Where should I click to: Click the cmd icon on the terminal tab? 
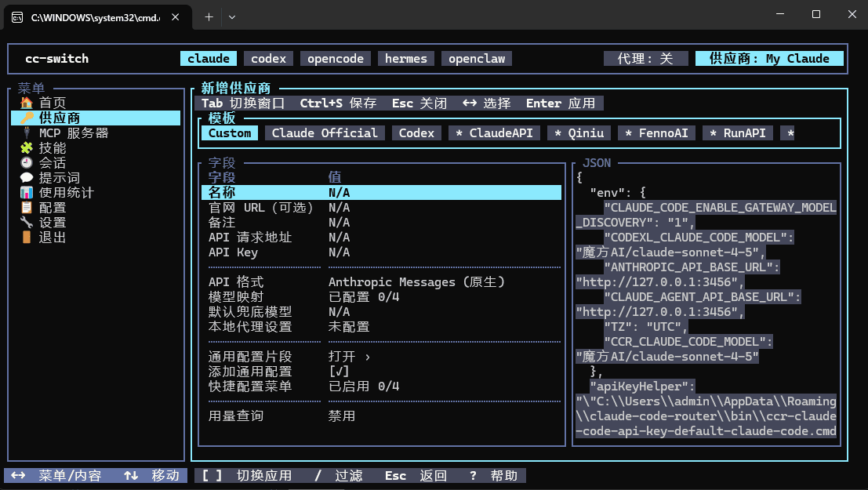point(17,18)
